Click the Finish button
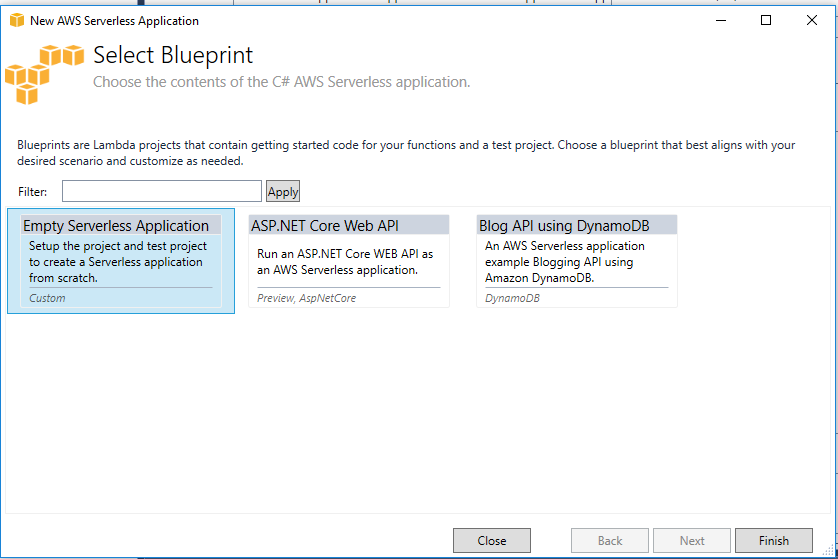The image size is (838, 559). [x=774, y=540]
